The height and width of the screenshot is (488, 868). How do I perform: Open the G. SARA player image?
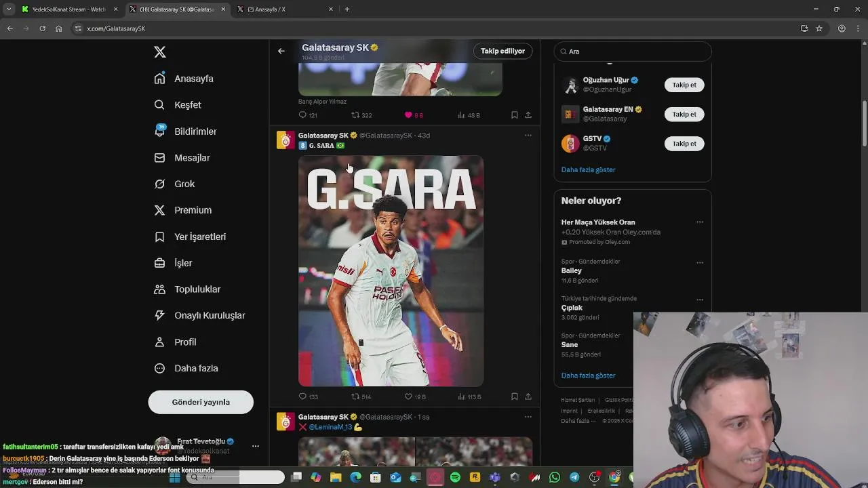[x=391, y=271]
